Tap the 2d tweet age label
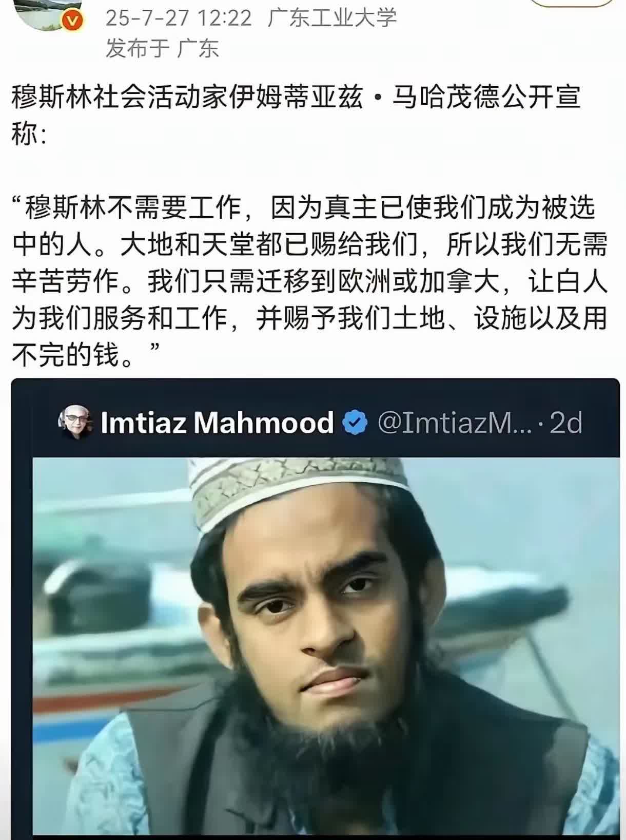Screen dimensions: 626x840 (566, 423)
